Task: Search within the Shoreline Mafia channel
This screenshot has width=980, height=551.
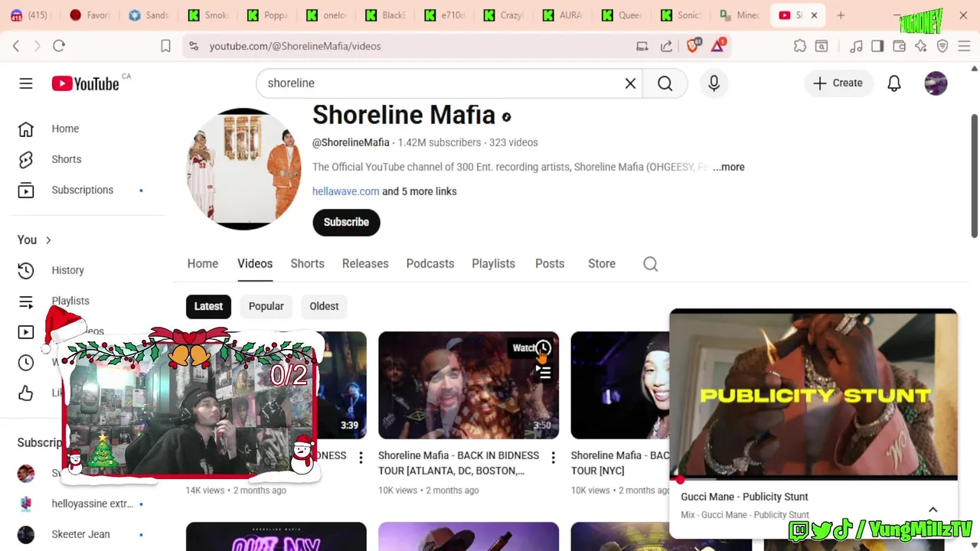Action: pyautogui.click(x=650, y=264)
